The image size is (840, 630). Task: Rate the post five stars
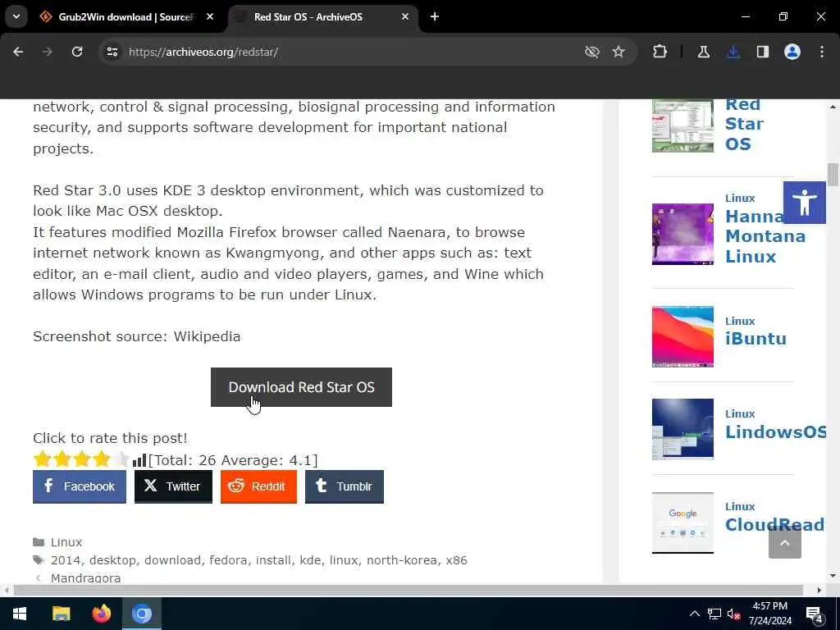tap(121, 459)
